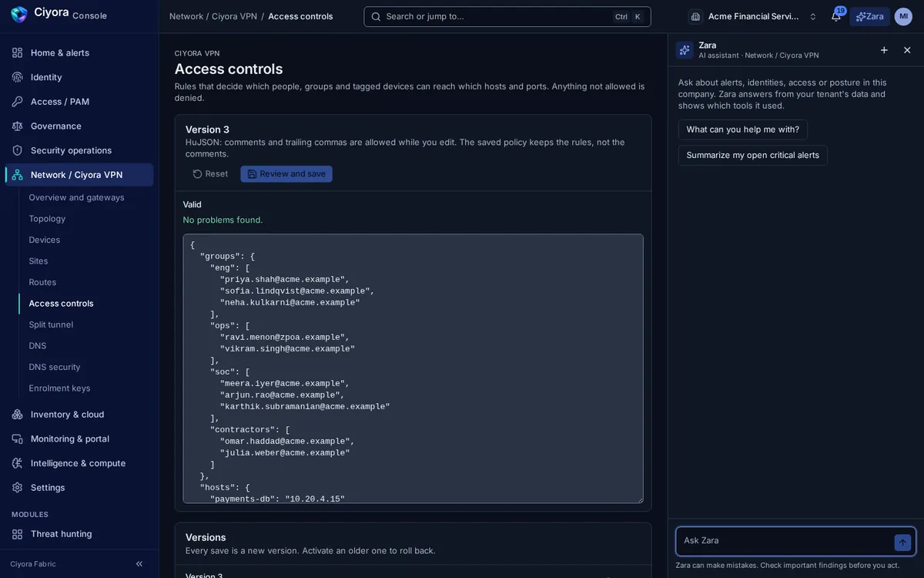Select Access controls in sidebar
The image size is (924, 578).
pos(85,304)
